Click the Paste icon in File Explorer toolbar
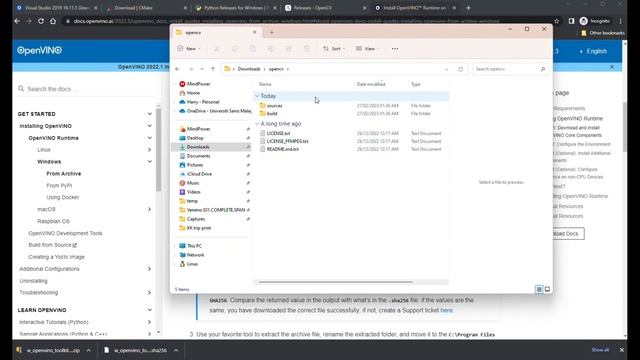 253,49
